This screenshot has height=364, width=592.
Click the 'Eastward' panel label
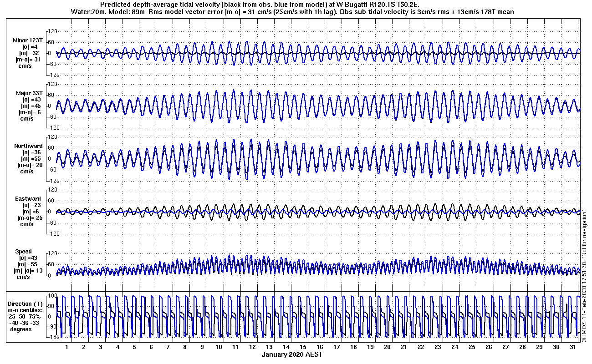pos(28,199)
